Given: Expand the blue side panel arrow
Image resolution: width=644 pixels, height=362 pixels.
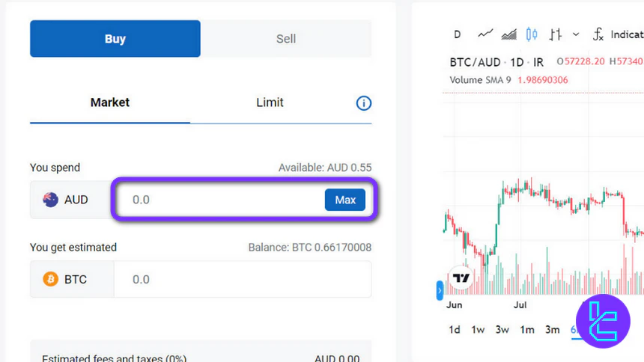Looking at the screenshot, I should tap(440, 289).
